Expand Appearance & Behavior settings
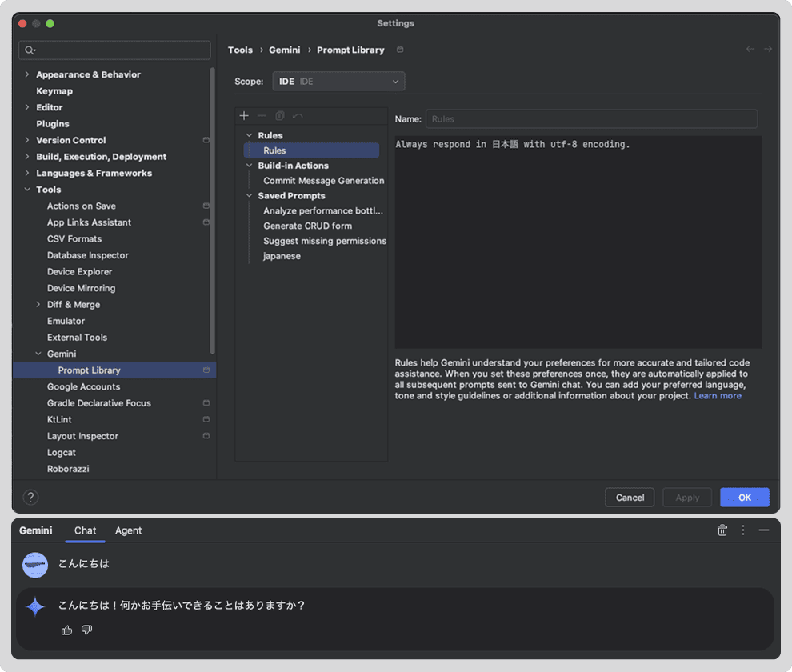Viewport: 792px width, 672px height. (27, 74)
